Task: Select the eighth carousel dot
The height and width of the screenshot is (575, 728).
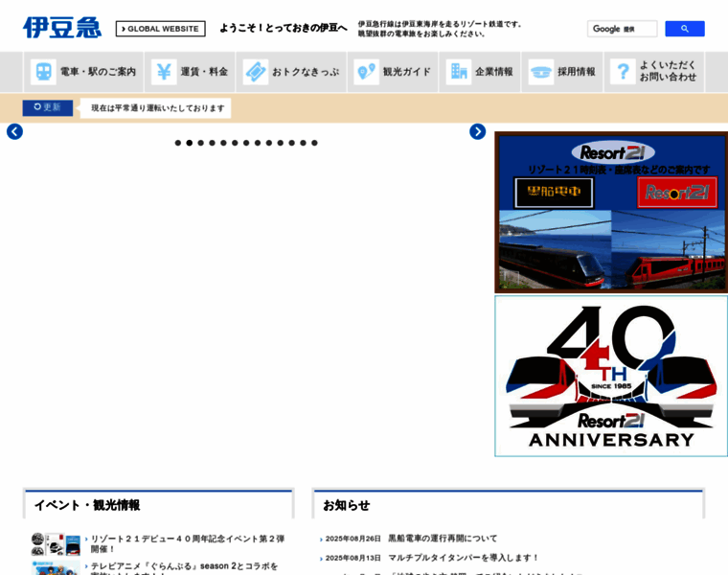Action: tap(258, 143)
